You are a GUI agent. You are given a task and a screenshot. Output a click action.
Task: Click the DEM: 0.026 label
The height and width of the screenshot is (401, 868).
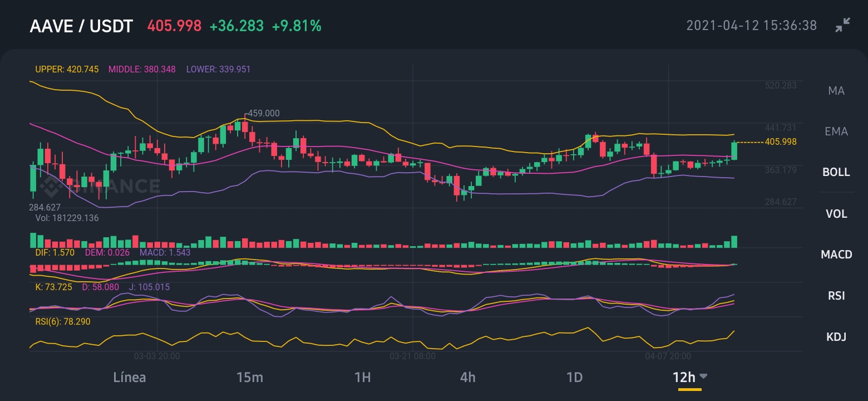(107, 253)
